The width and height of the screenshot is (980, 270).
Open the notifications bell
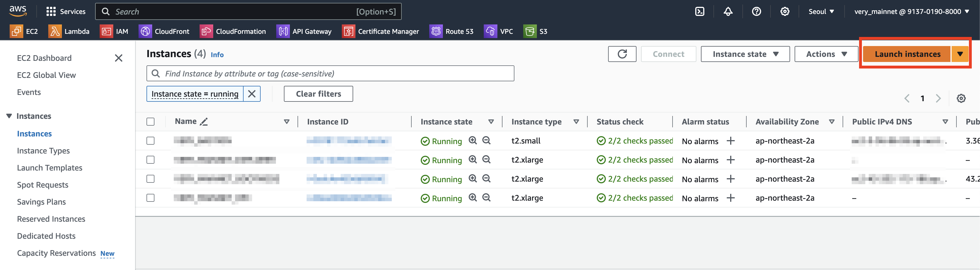[x=728, y=11]
